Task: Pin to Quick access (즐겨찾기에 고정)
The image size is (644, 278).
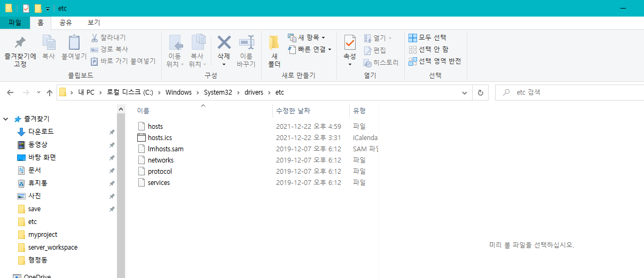Action: point(20,52)
